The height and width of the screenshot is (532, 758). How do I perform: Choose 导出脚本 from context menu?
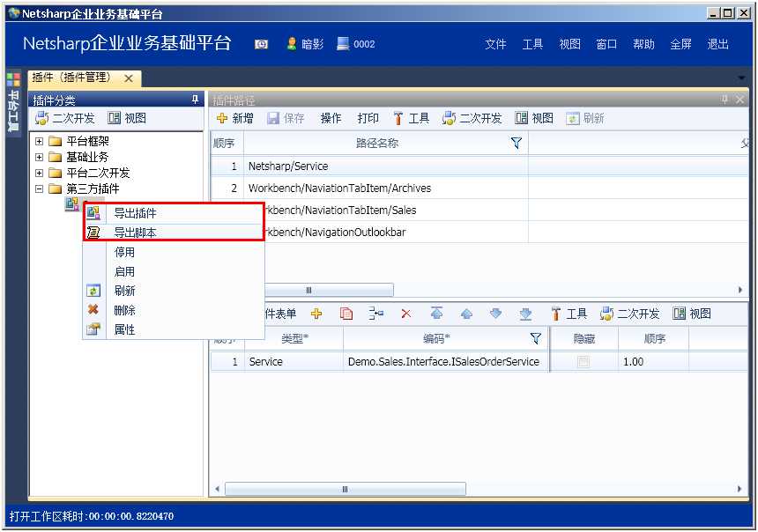coord(174,233)
